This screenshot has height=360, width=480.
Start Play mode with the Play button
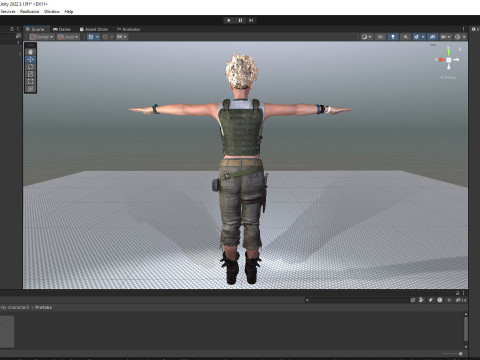[x=229, y=20]
